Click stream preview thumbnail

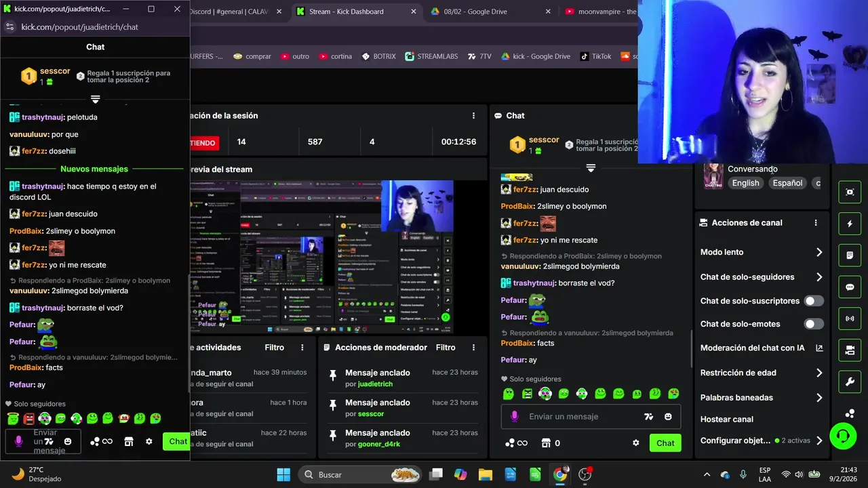coord(322,256)
